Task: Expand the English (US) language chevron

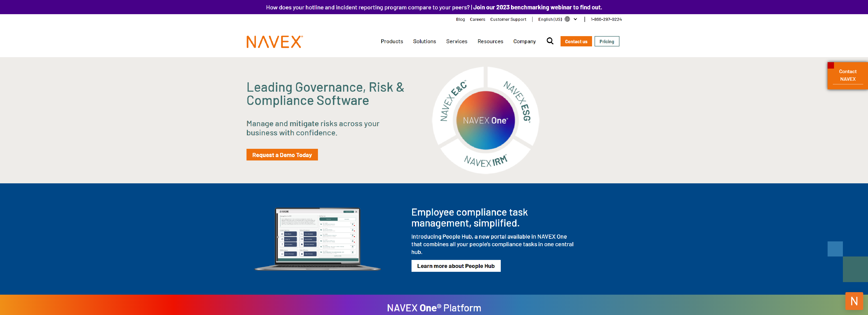Action: click(576, 19)
